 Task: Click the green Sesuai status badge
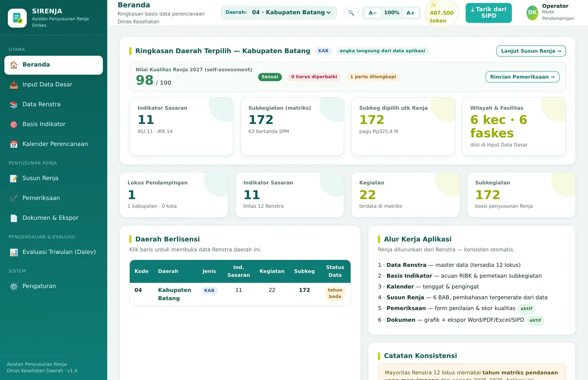pyautogui.click(x=270, y=77)
